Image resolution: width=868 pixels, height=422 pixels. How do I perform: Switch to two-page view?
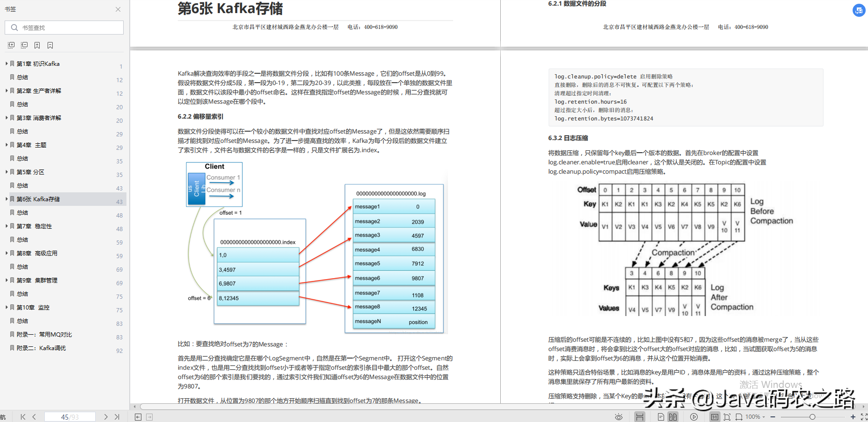tap(673, 417)
